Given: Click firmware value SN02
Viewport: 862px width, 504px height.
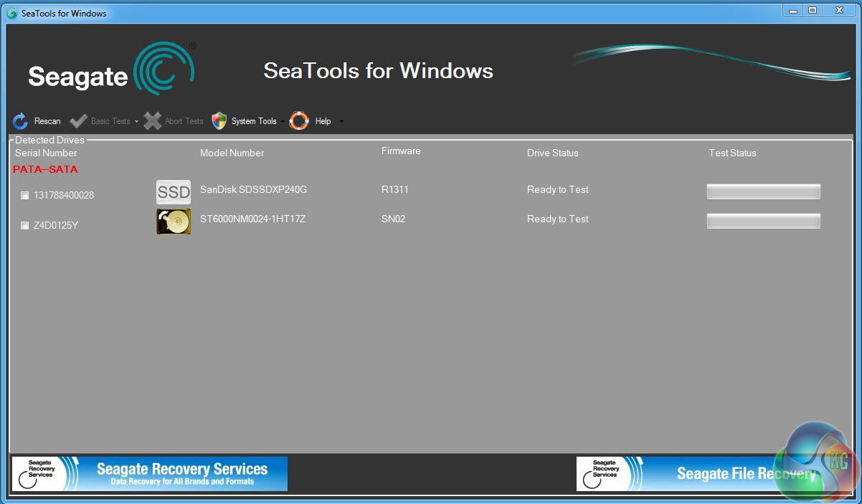Looking at the screenshot, I should [x=393, y=219].
